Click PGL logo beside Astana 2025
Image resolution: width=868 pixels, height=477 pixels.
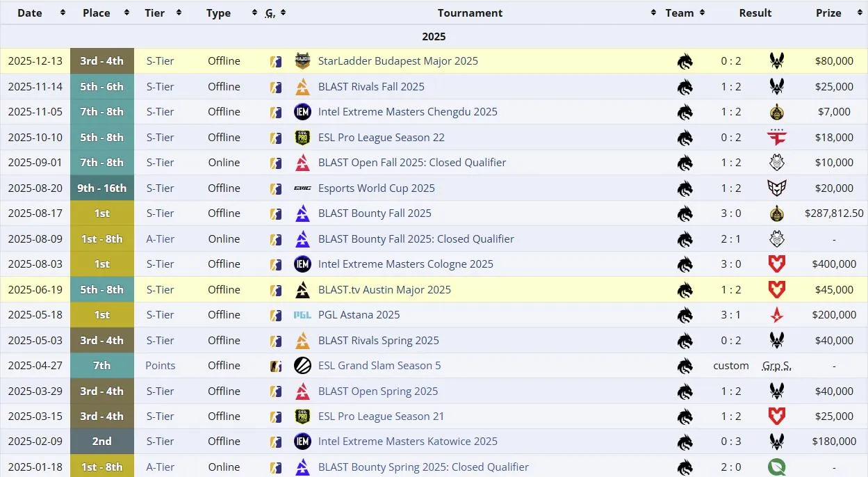[302, 315]
